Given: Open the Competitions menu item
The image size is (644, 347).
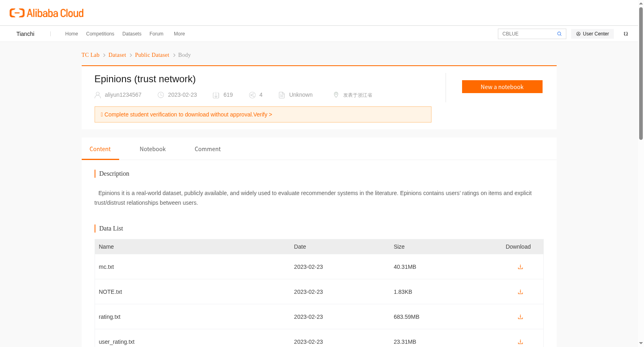Looking at the screenshot, I should [100, 34].
